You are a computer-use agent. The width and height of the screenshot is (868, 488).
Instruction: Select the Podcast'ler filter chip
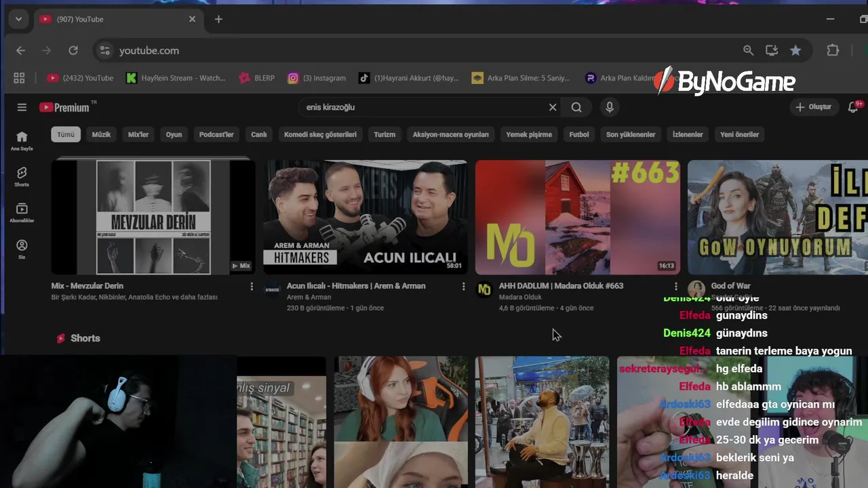(x=216, y=134)
